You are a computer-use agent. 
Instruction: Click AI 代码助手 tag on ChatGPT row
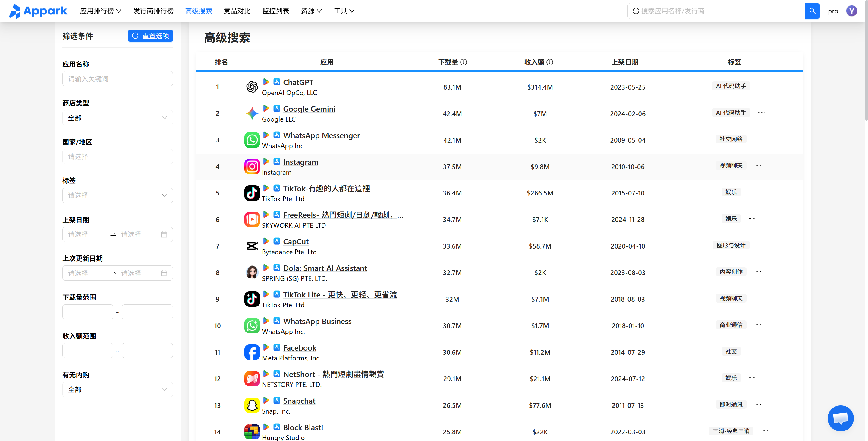(x=731, y=86)
